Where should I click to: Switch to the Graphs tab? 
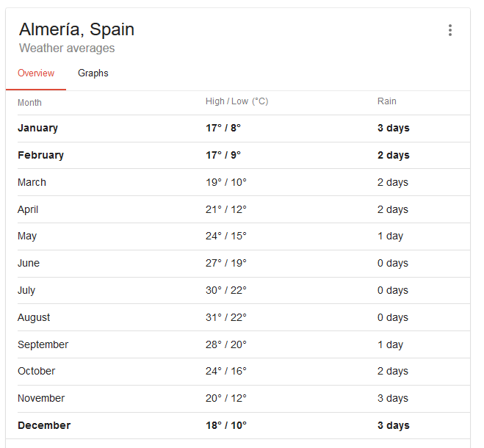(93, 73)
